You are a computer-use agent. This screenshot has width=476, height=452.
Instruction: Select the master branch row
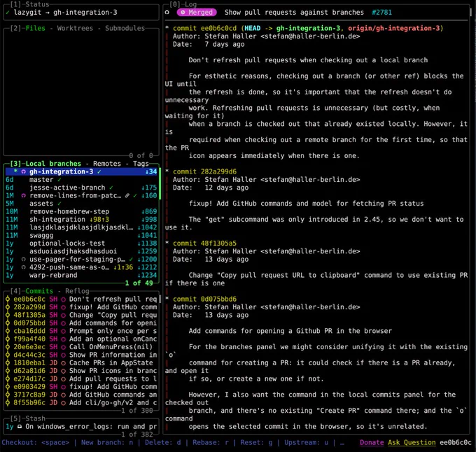tap(81, 180)
